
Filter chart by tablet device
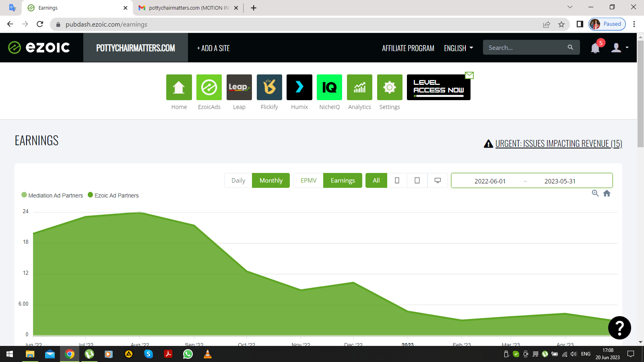(417, 181)
